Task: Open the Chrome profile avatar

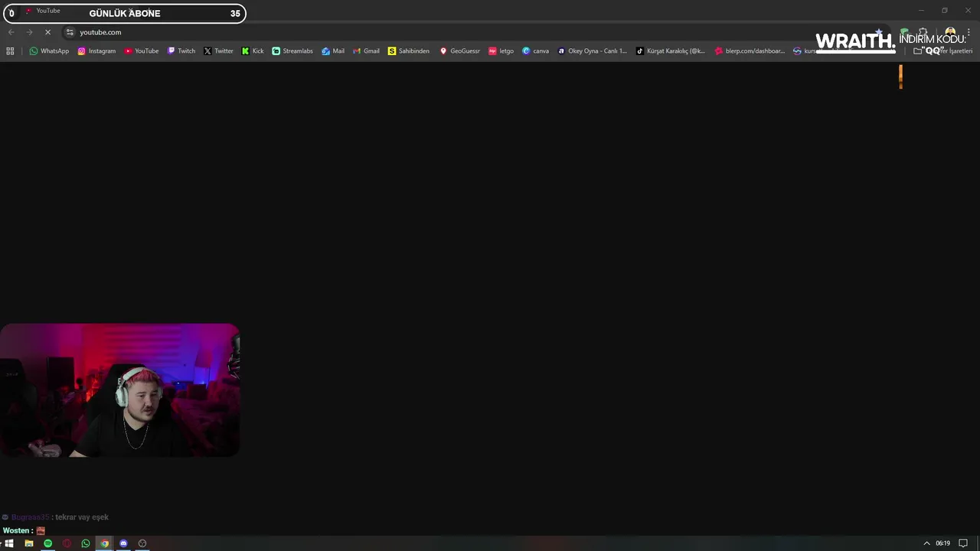Action: pos(950,32)
